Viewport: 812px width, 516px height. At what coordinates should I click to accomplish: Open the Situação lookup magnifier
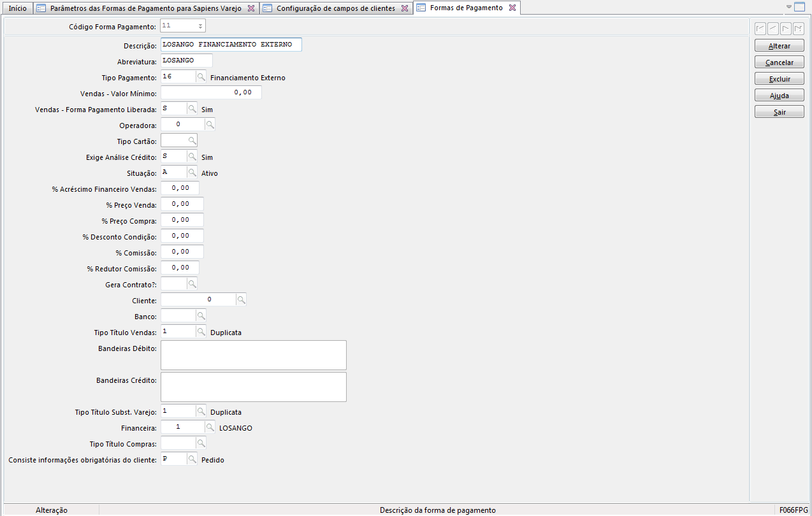tap(192, 173)
